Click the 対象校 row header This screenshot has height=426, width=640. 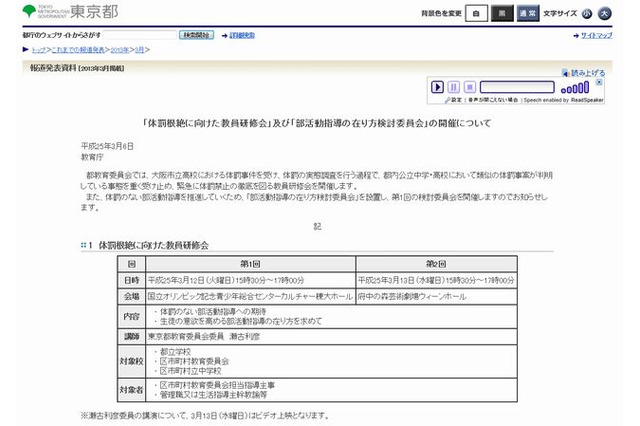tap(131, 362)
